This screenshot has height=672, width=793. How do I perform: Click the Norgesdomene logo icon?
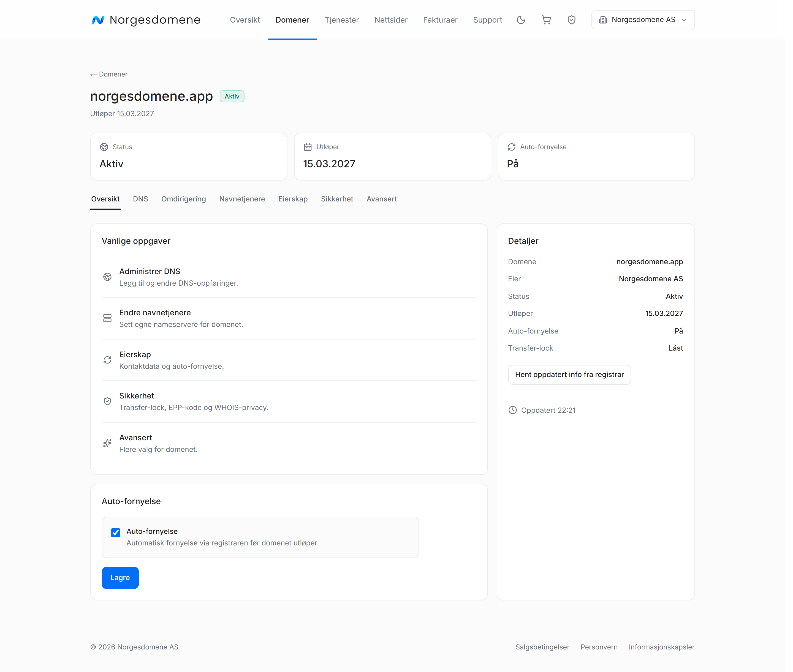pos(97,20)
